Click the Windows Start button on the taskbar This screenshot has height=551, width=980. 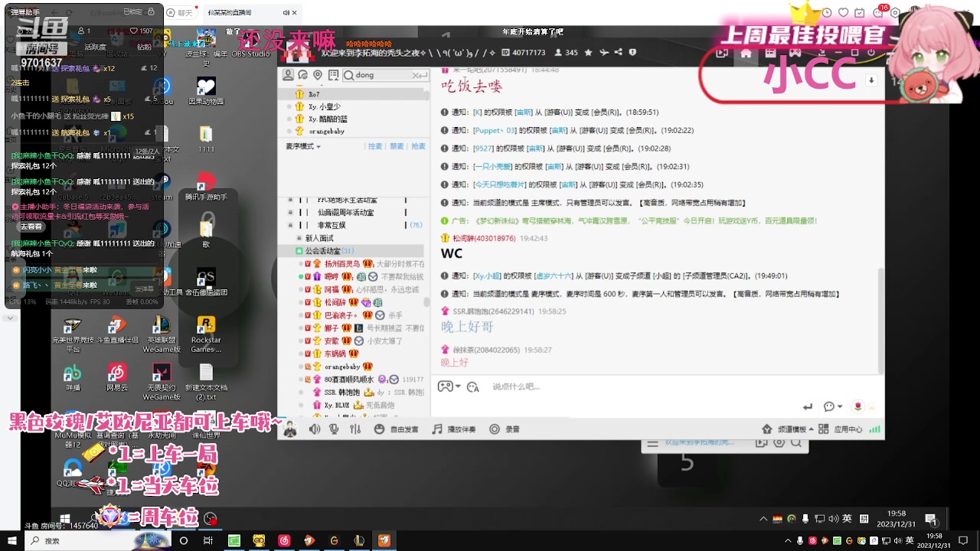pos(11,540)
